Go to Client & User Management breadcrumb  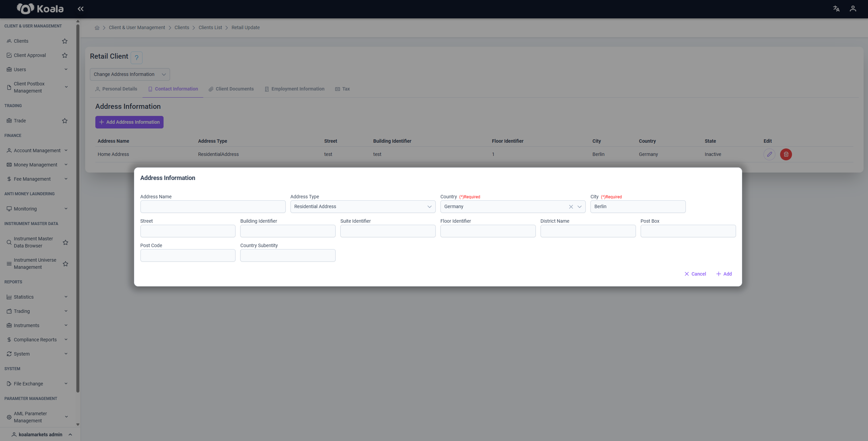click(137, 28)
